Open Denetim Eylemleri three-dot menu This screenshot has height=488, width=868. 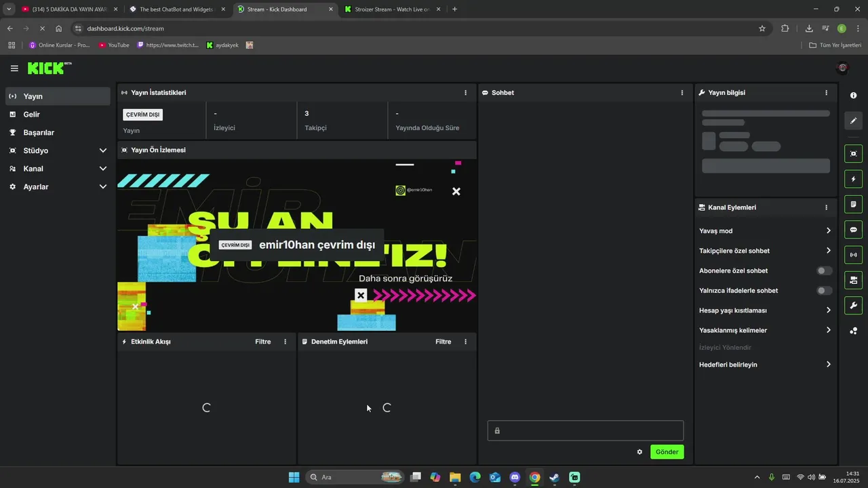(x=465, y=342)
